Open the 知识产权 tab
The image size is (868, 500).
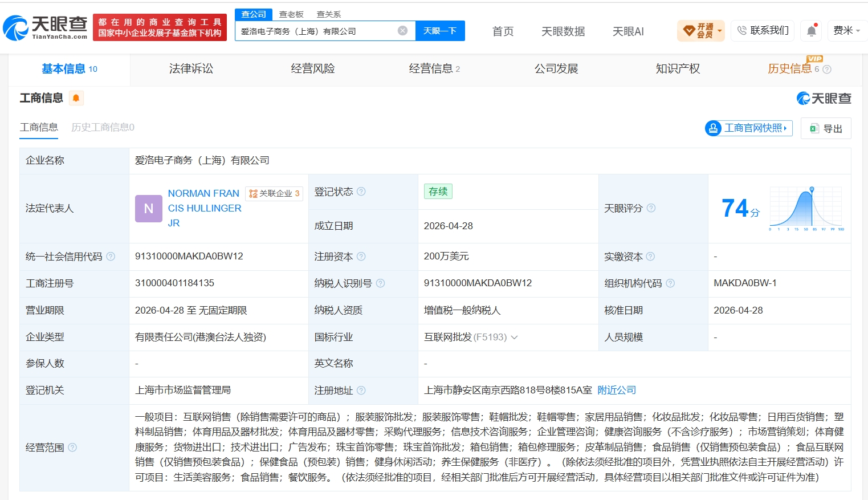tap(678, 69)
